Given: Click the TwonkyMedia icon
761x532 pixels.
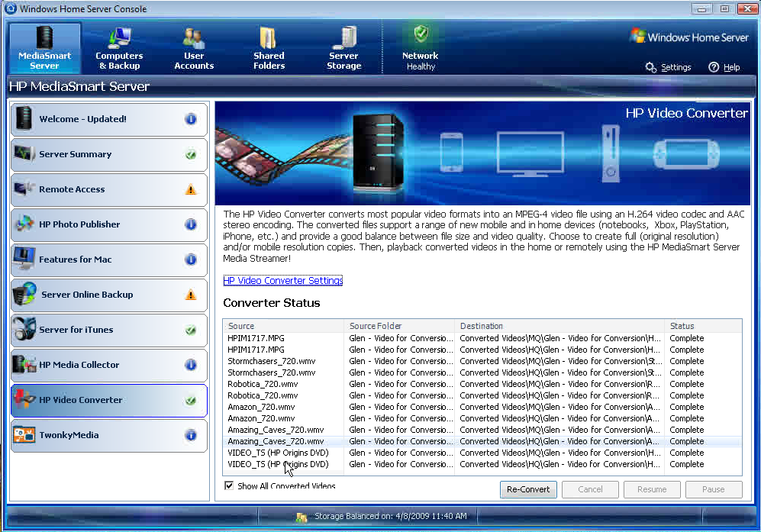Looking at the screenshot, I should (x=24, y=434).
